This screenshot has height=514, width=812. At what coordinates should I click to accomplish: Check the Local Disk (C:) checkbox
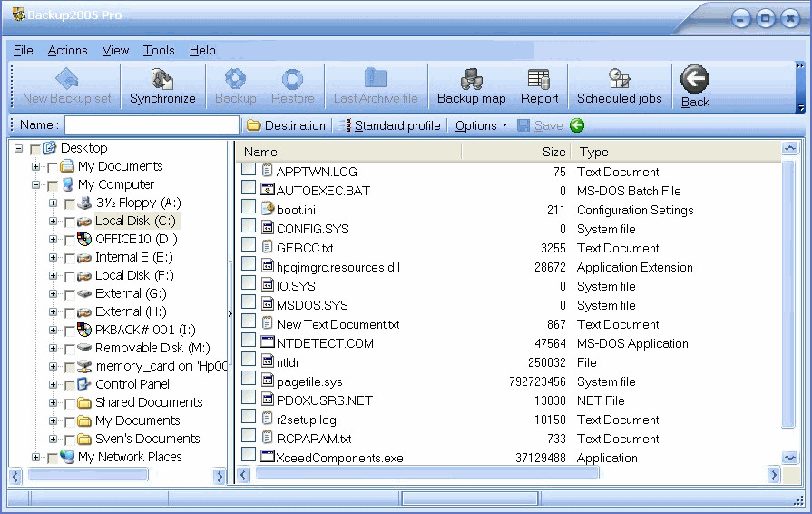[x=69, y=222]
